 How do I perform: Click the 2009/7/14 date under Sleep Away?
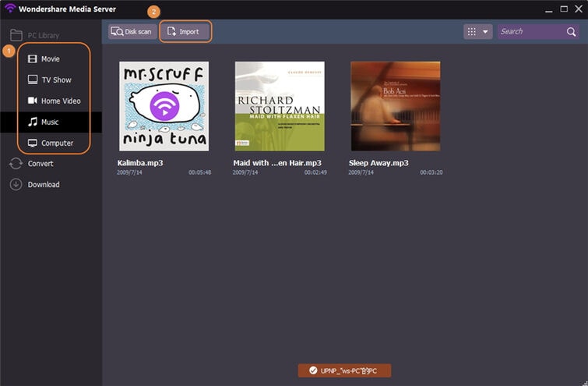coord(361,172)
